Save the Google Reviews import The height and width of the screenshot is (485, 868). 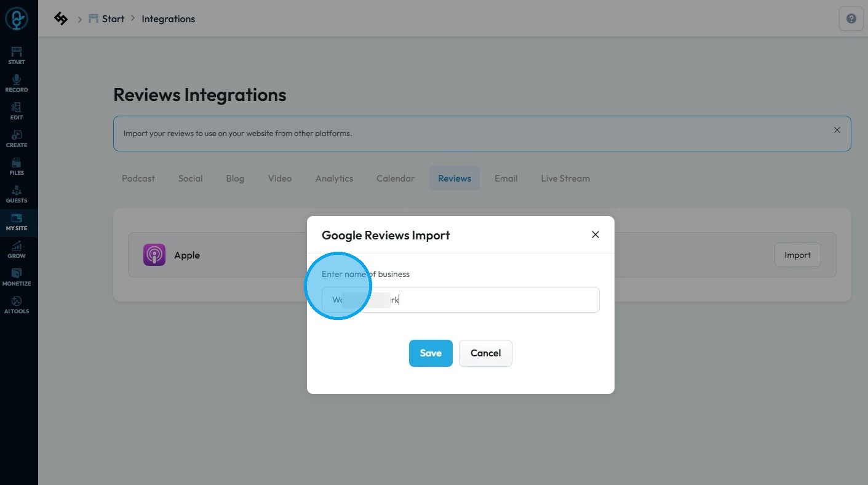click(x=431, y=353)
